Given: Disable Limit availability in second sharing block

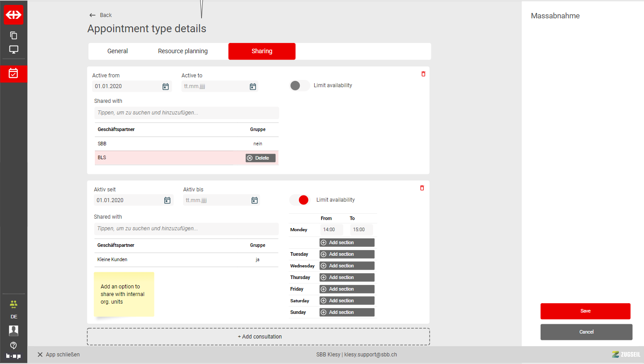Looking at the screenshot, I should click(299, 200).
